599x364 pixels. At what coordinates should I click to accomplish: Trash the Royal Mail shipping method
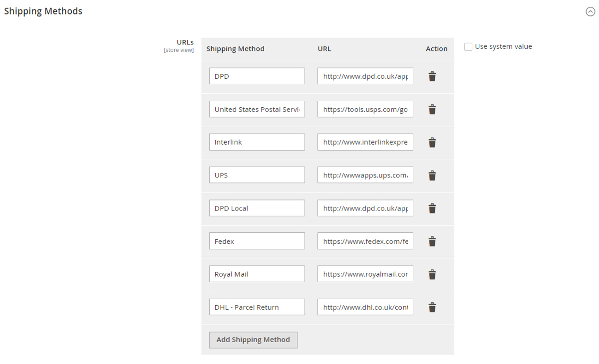coord(432,274)
